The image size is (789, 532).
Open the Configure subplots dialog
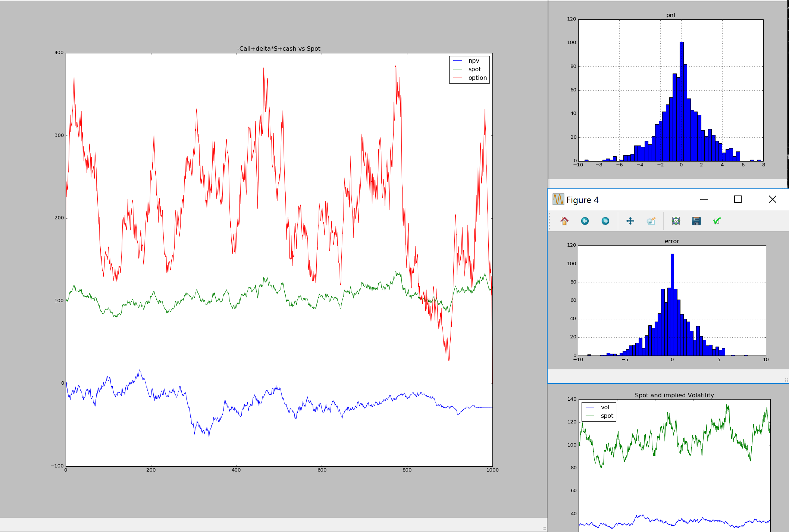(x=676, y=221)
